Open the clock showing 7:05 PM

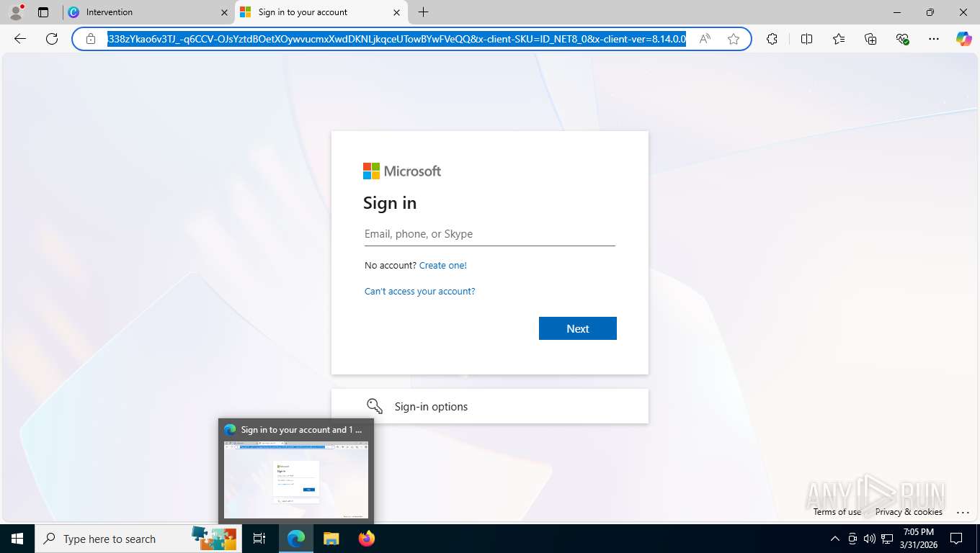coord(919,539)
